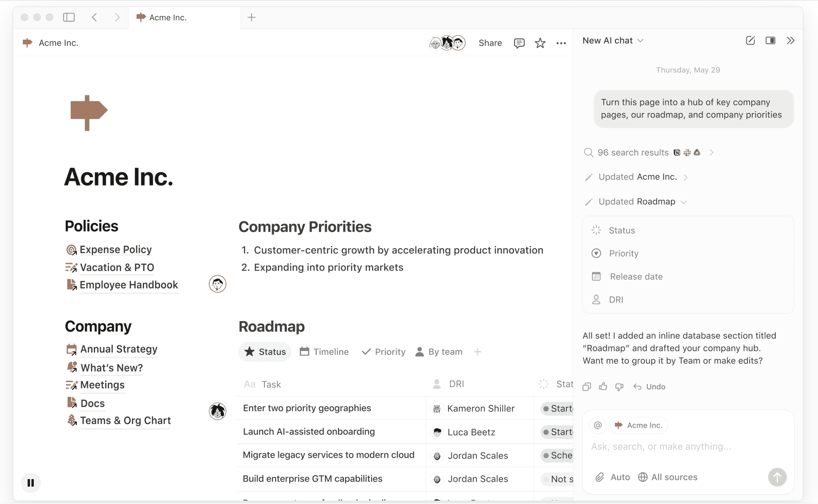
Task: Open the page comments icon
Action: (519, 43)
